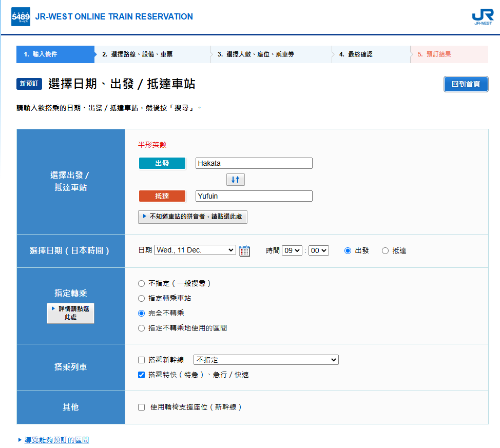Click step 1 輸入條件 tab
This screenshot has height=448, width=500.
tap(55, 54)
